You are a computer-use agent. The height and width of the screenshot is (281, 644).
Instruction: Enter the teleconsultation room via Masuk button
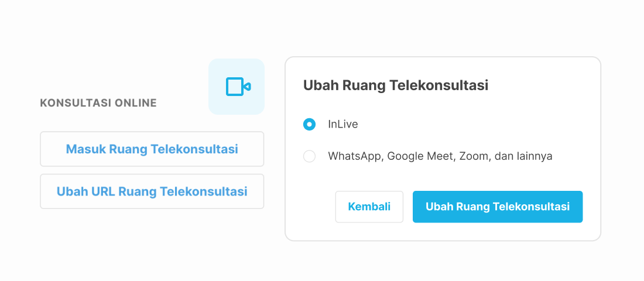point(152,149)
